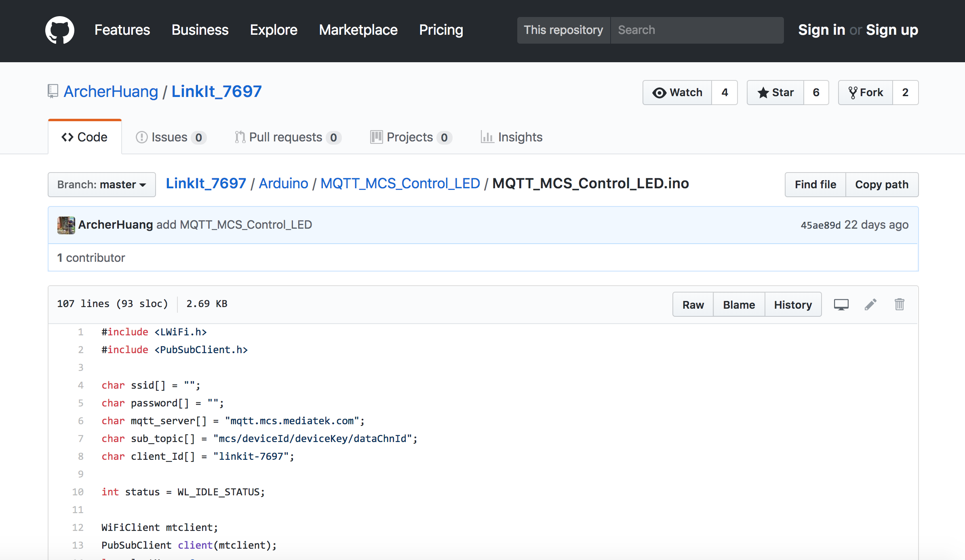The image size is (965, 560).
Task: Click the 107 lines (93 sloc) text
Action: [x=112, y=304]
